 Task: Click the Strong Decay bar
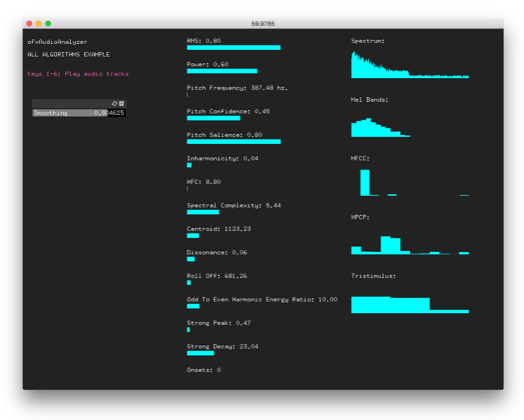click(200, 353)
